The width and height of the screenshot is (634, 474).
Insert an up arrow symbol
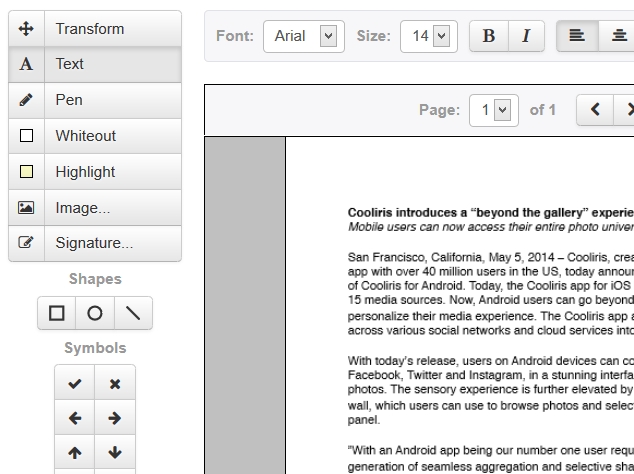click(x=75, y=452)
